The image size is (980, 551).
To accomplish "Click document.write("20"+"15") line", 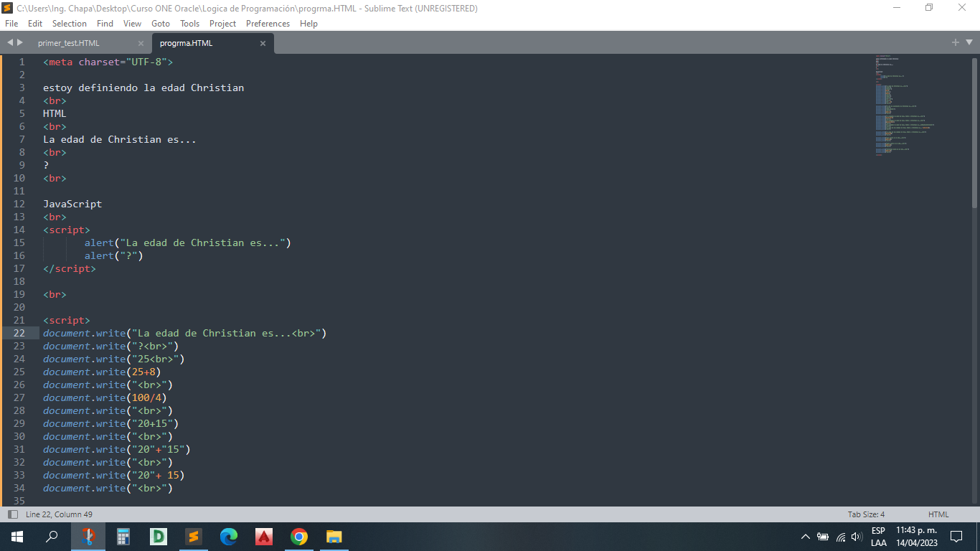I will pos(116,449).
